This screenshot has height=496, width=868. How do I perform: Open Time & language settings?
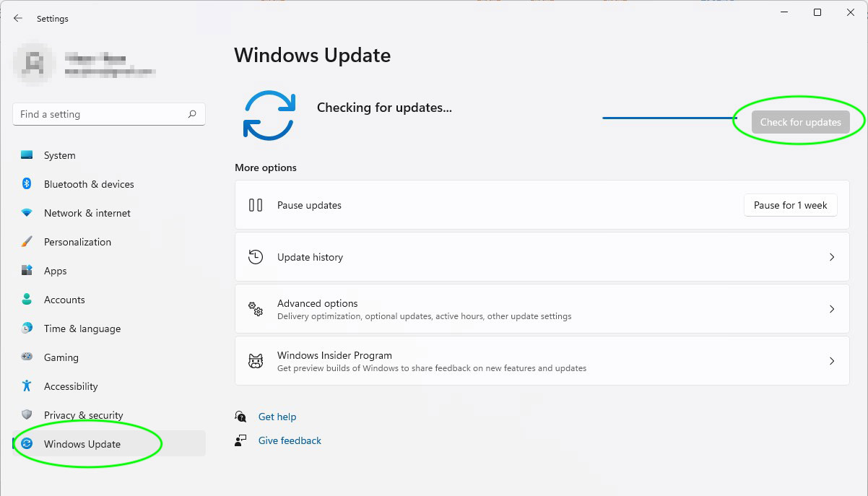109,329
